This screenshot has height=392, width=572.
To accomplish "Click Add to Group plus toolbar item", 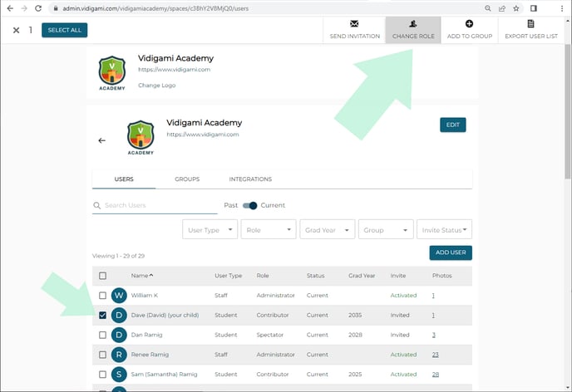I will pyautogui.click(x=470, y=30).
